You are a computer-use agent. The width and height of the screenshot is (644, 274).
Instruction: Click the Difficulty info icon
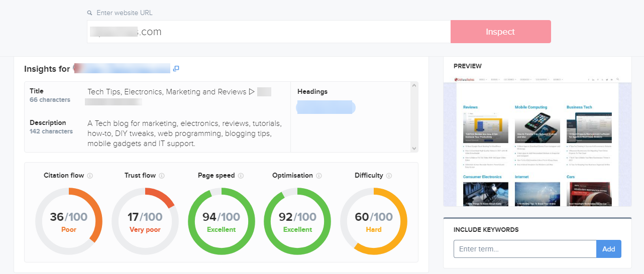click(x=389, y=176)
